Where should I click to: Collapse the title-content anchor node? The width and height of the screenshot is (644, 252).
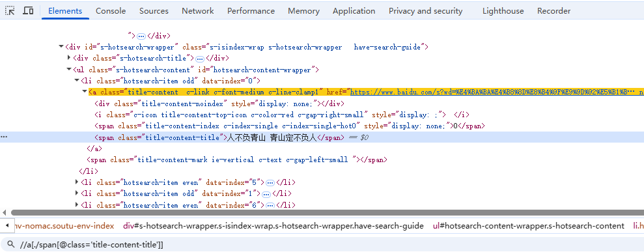pos(85,92)
